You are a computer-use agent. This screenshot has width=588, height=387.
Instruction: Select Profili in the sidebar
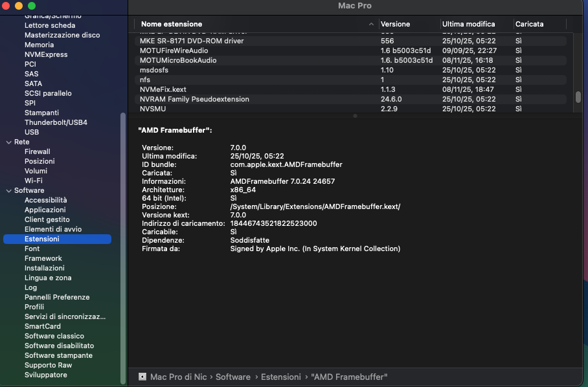pyautogui.click(x=34, y=307)
